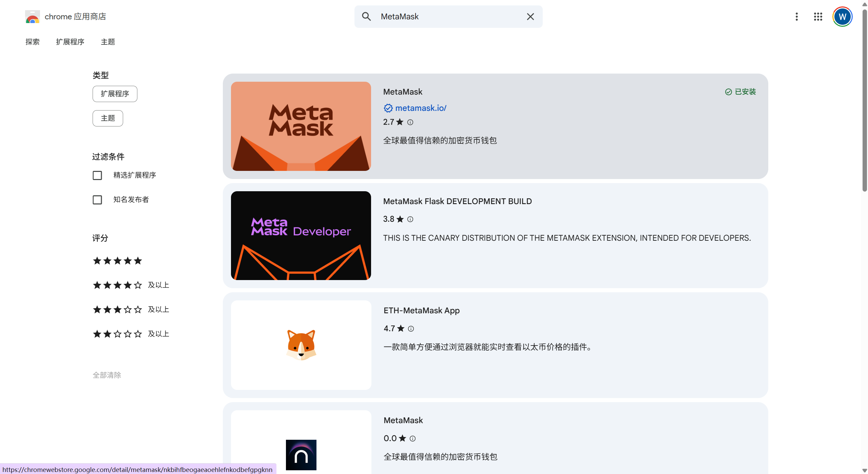The height and width of the screenshot is (474, 868).
Task: Click the 已安装 installed label
Action: coord(745,92)
